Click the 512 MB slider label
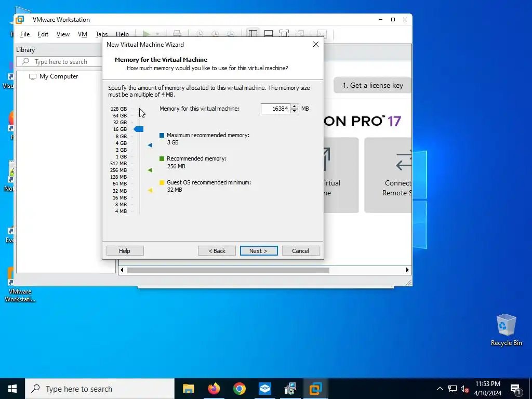532x399 pixels. (118, 164)
